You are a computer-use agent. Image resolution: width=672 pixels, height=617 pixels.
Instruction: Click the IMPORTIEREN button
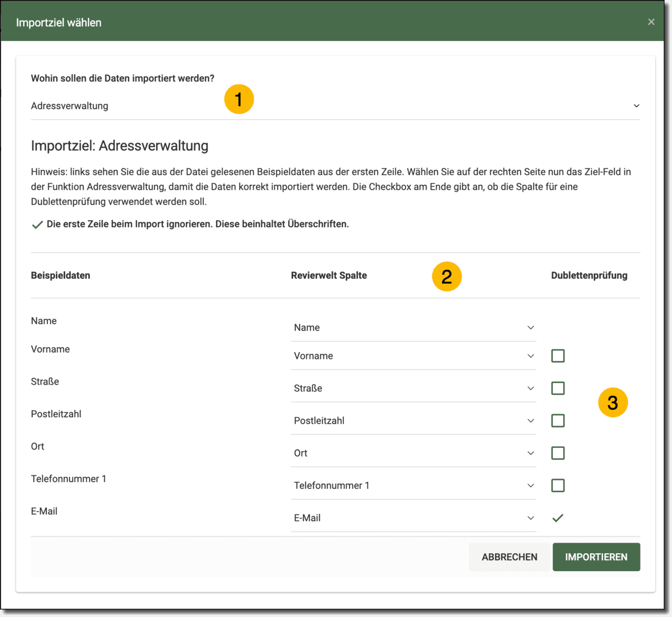(596, 557)
